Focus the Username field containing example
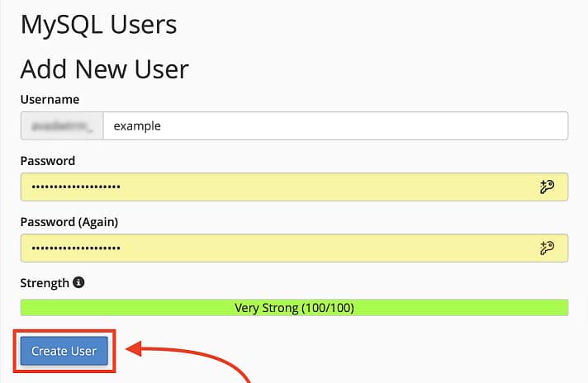The image size is (588, 383). pyautogui.click(x=335, y=126)
